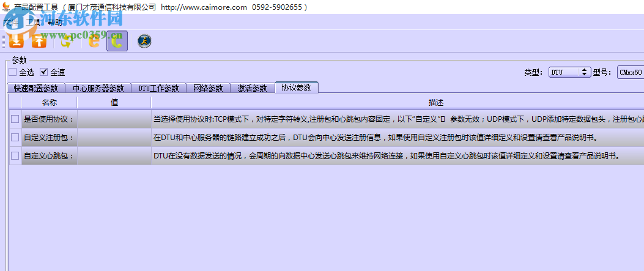Image resolution: width=644 pixels, height=271 pixels.
Task: Switch to the DTU工作参数 tab
Action: pos(158,88)
